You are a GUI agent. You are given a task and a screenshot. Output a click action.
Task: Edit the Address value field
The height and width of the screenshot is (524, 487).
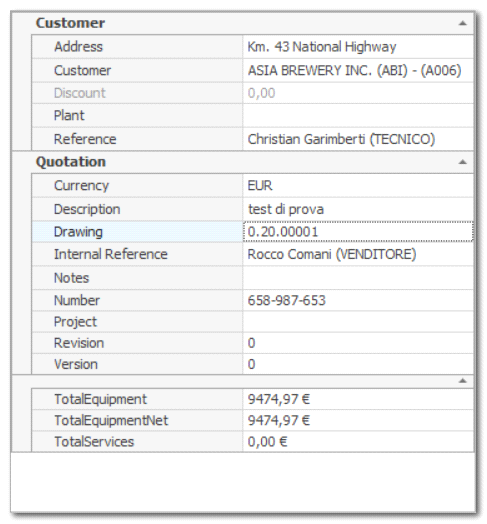[358, 47]
